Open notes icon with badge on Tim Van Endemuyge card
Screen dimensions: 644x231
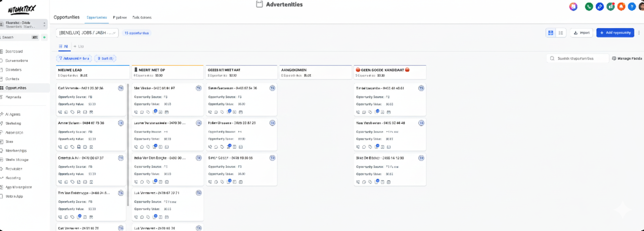(79, 217)
